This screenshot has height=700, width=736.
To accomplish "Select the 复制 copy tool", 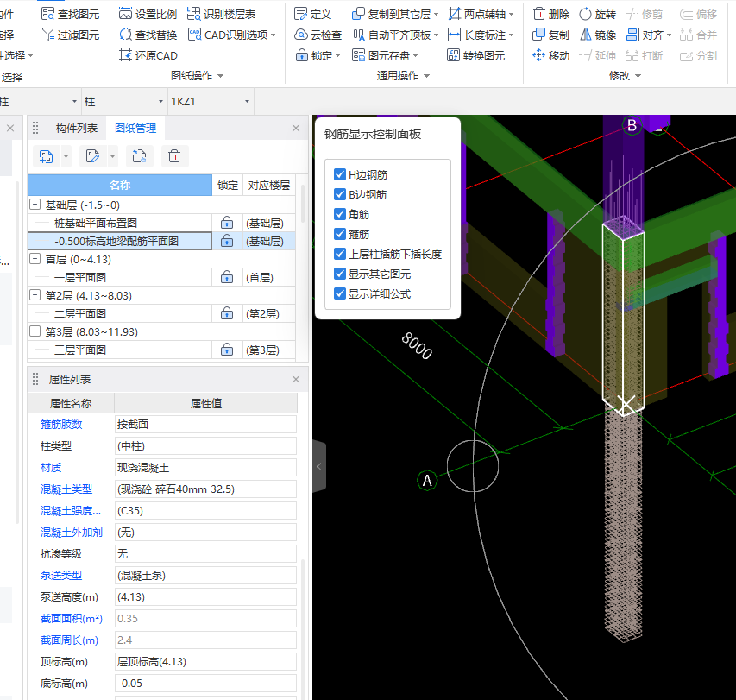I will click(x=551, y=35).
